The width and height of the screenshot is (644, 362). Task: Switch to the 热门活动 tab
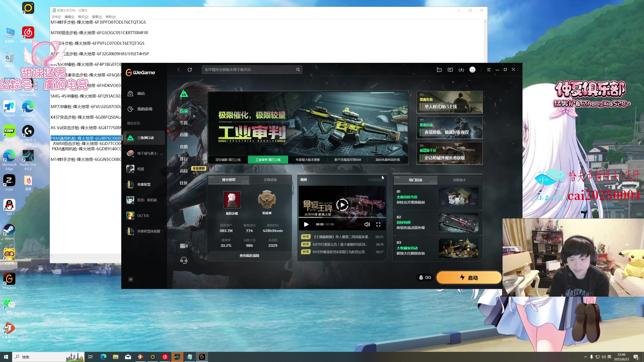pos(416,180)
